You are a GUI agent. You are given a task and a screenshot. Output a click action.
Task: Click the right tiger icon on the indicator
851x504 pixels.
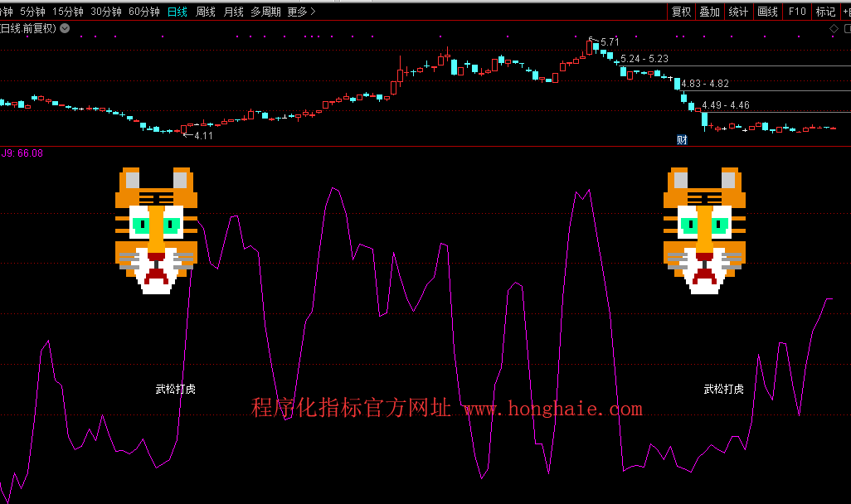(704, 230)
